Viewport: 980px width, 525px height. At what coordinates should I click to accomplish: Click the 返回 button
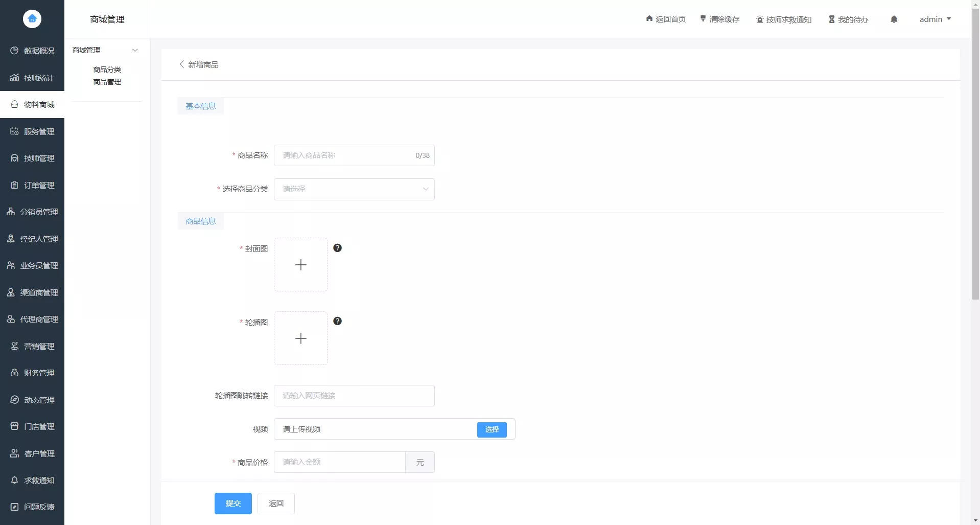[x=276, y=504]
